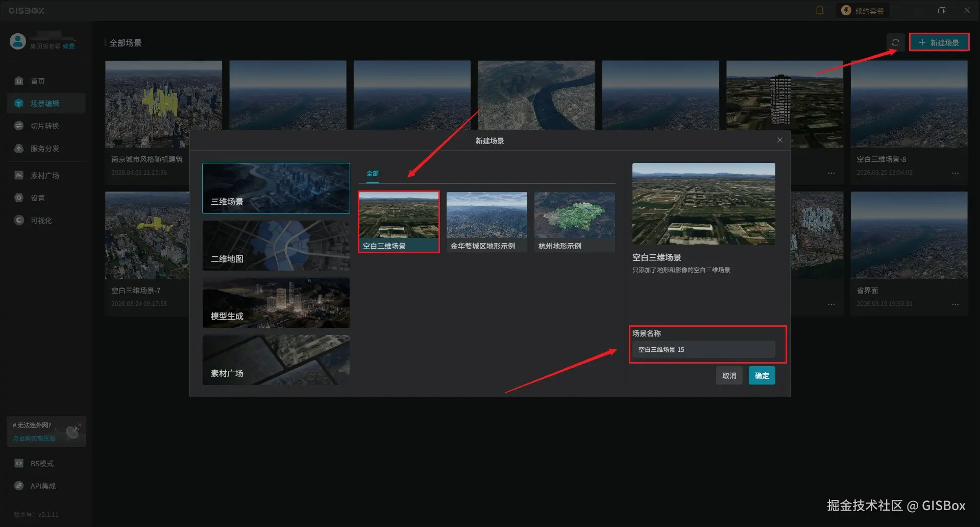Choose the 二维地图 category card
The width and height of the screenshot is (980, 527).
pos(276,246)
